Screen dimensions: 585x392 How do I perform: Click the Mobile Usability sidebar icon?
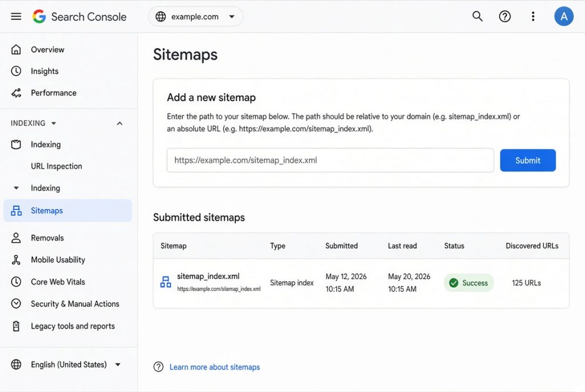coord(16,260)
